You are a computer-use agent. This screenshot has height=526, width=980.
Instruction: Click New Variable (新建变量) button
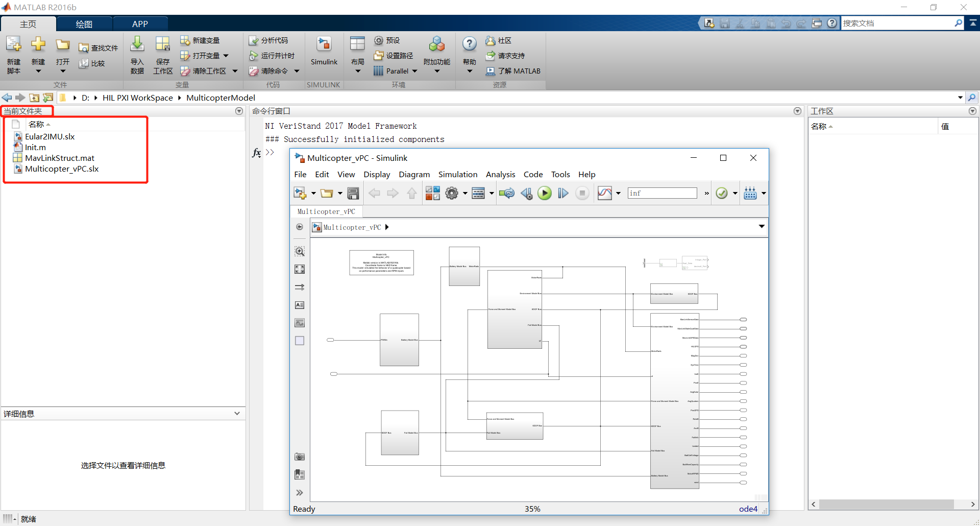[x=200, y=40]
